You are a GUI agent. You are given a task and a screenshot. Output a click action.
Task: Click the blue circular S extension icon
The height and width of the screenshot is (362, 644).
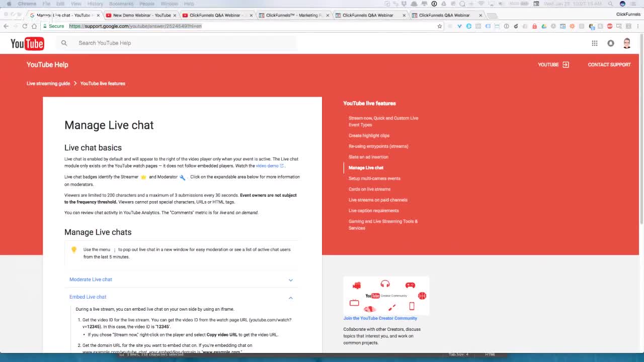(469, 26)
